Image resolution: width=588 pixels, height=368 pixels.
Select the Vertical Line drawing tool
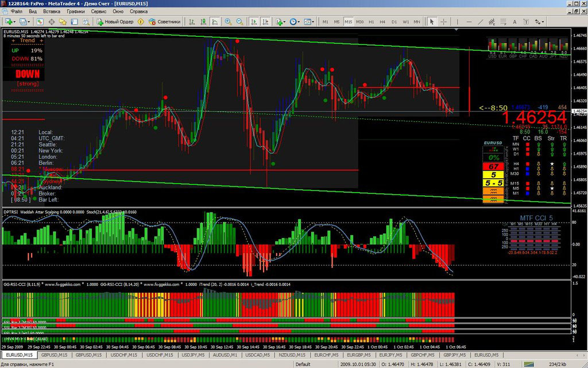(458, 22)
